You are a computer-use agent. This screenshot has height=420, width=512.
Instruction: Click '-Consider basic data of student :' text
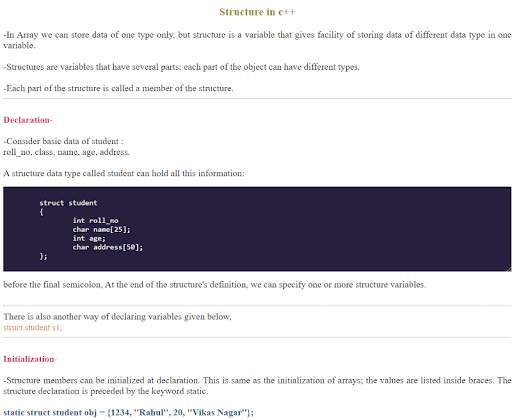[x=63, y=141]
